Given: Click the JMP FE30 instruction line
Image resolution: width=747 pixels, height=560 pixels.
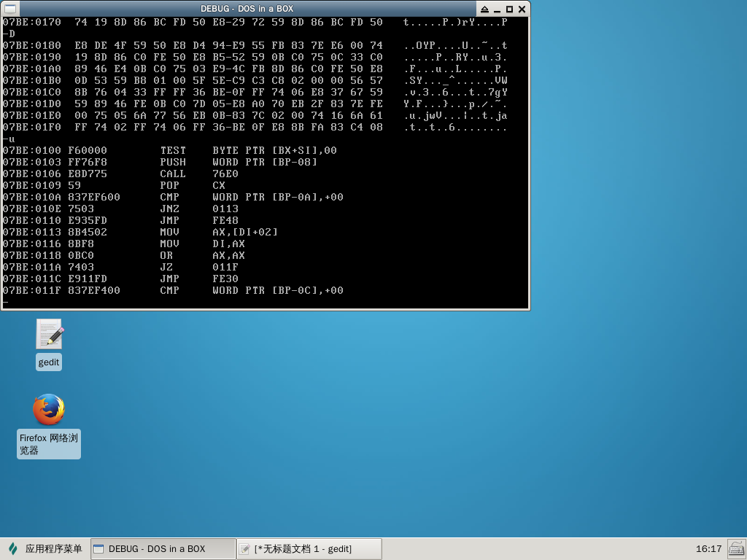Looking at the screenshot, I should tap(120, 279).
